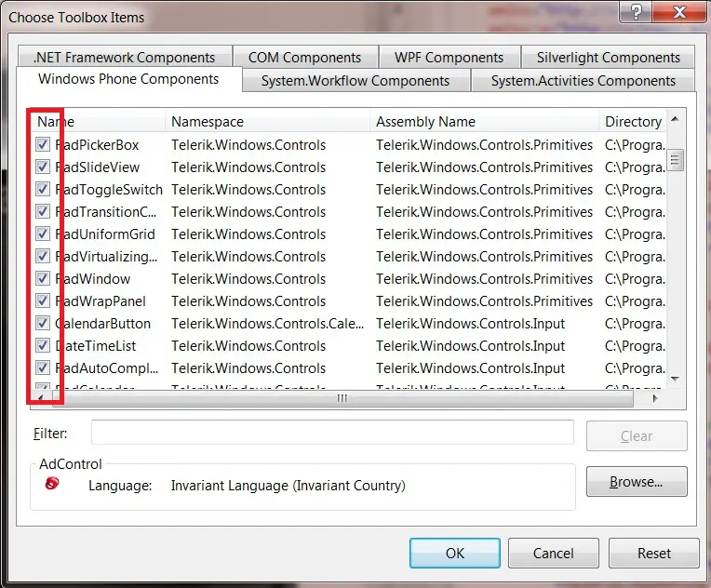Click the horizontal scrollbar right arrow
The image size is (711, 588).
coord(655,398)
